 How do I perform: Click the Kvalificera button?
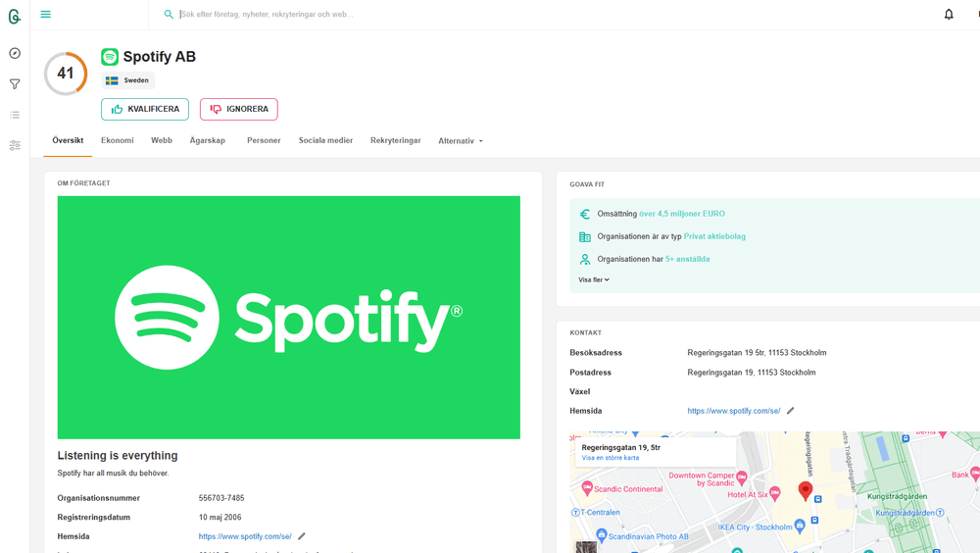145,109
